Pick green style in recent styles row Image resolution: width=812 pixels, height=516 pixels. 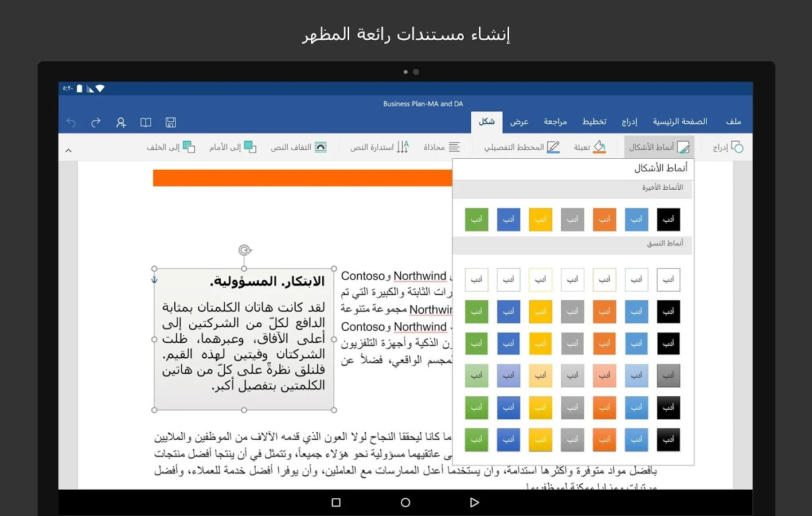click(477, 220)
